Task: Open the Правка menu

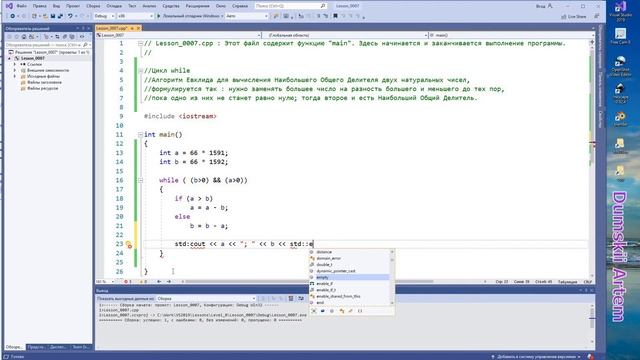Action: click(40, 6)
